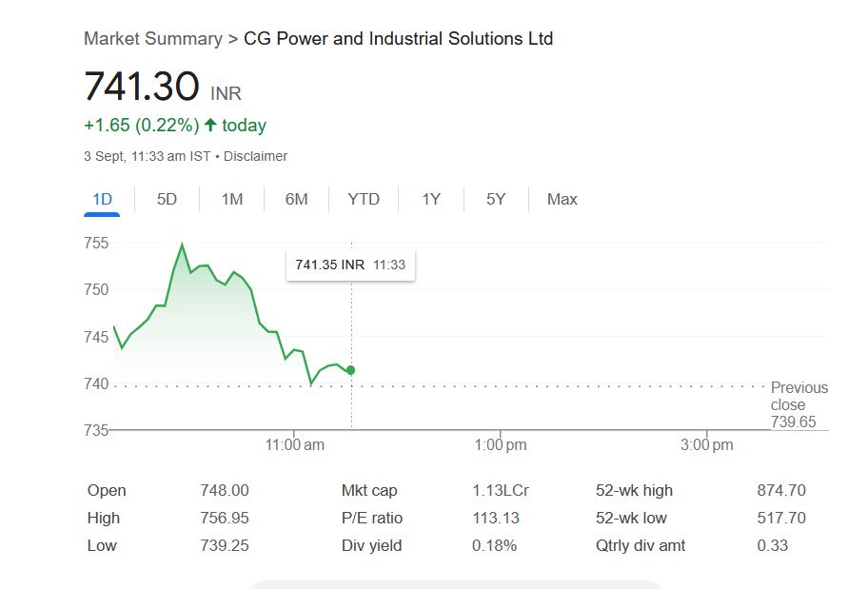View the 5Y chart tab

pos(496,199)
